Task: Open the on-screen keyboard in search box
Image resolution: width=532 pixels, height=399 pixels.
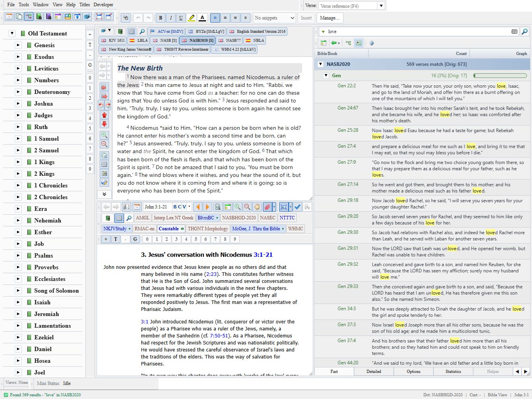Action: [514, 32]
